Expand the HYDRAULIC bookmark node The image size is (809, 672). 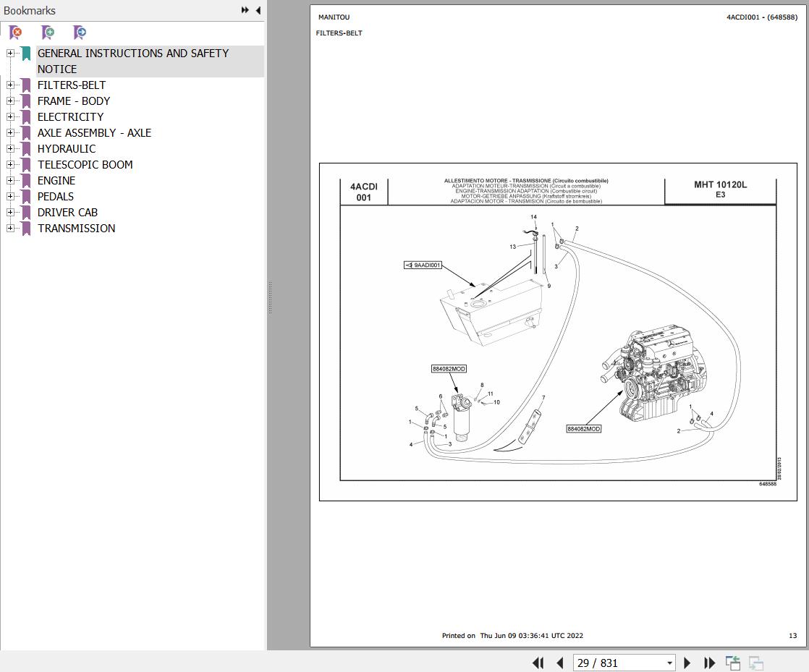pos(10,148)
